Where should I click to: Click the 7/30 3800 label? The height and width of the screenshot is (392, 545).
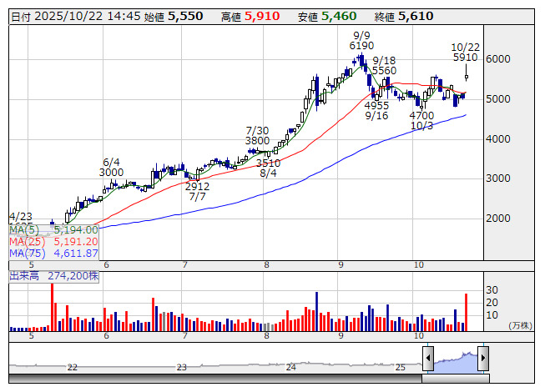[257, 136]
